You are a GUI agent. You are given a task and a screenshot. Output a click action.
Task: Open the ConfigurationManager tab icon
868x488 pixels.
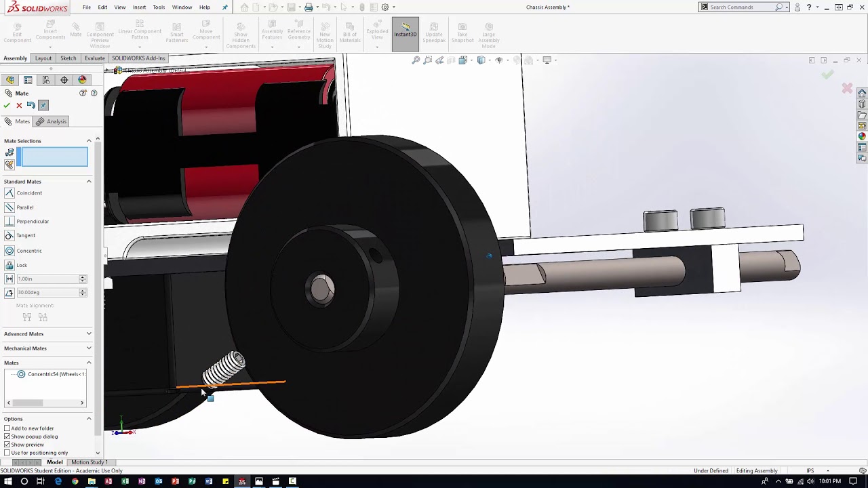pyautogui.click(x=46, y=80)
